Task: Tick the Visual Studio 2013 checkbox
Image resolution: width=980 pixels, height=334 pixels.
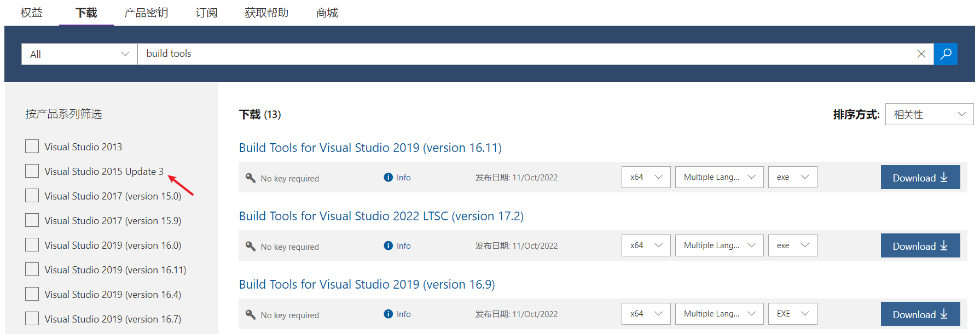Action: 32,147
